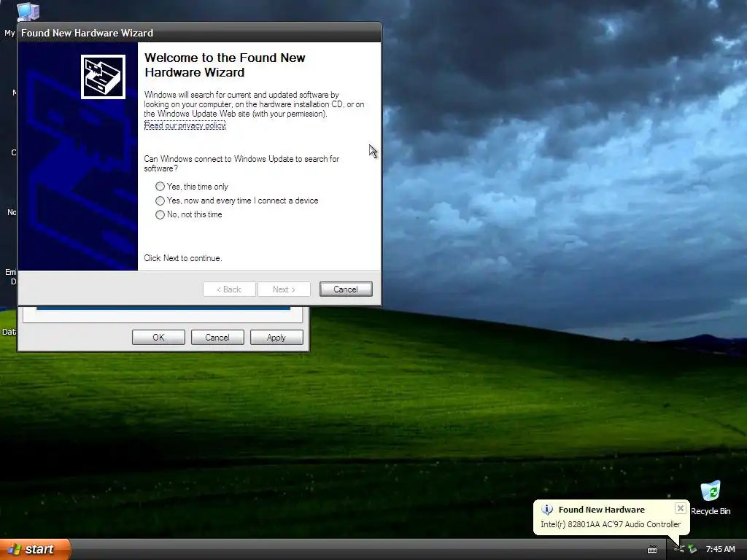This screenshot has height=560, width=747.
Task: Select the My Computer desktop icon
Action: pyautogui.click(x=28, y=12)
